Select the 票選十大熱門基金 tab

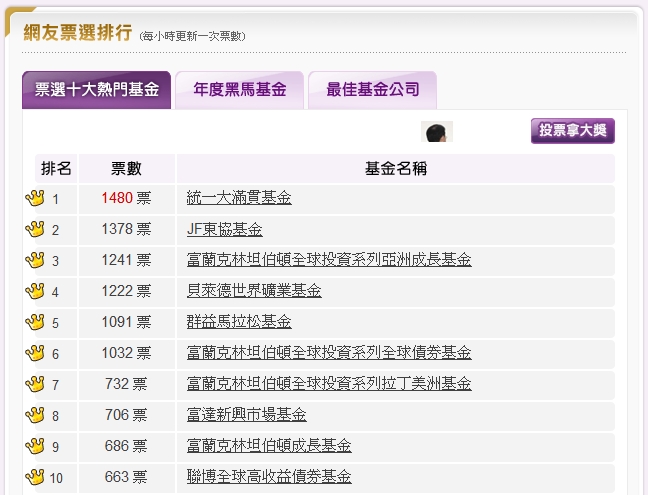click(x=96, y=90)
